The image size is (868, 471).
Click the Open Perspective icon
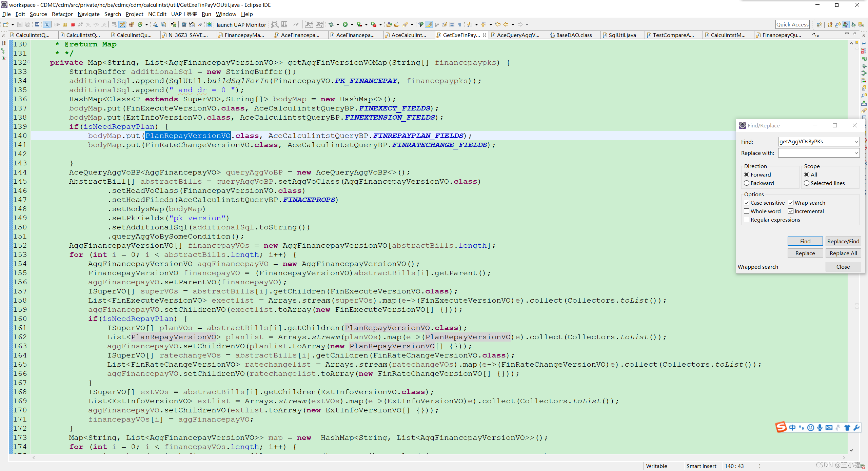click(819, 24)
